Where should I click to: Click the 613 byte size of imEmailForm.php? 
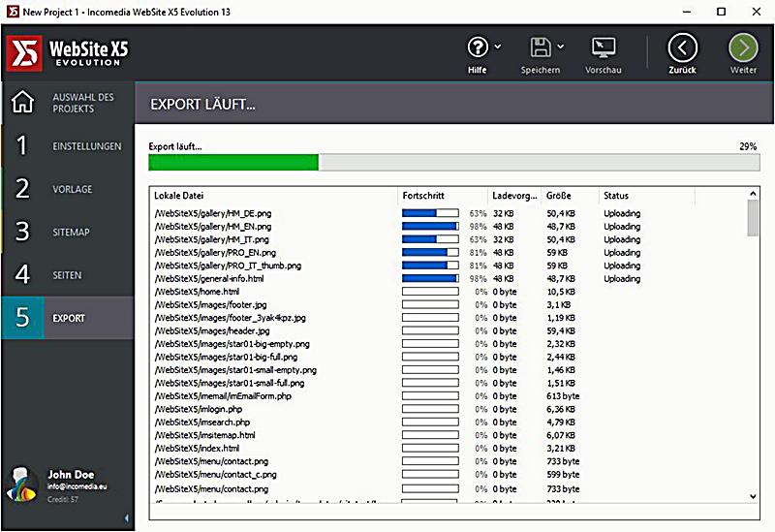point(563,396)
